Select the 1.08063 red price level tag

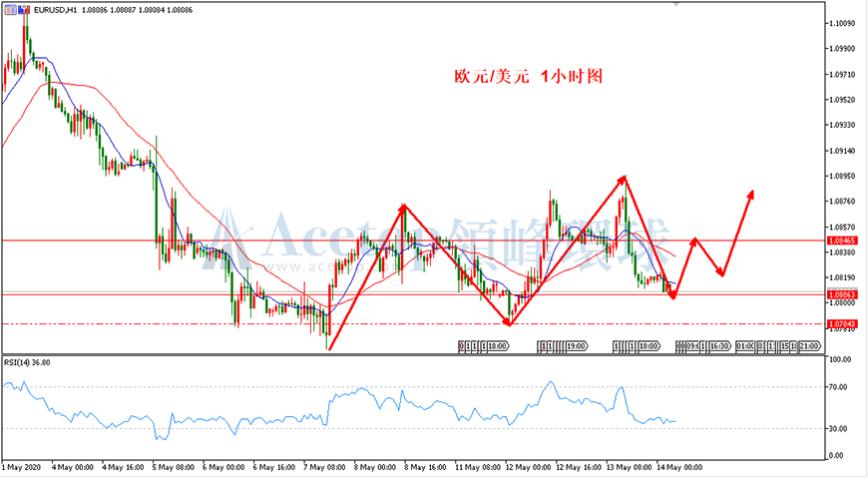coord(842,294)
